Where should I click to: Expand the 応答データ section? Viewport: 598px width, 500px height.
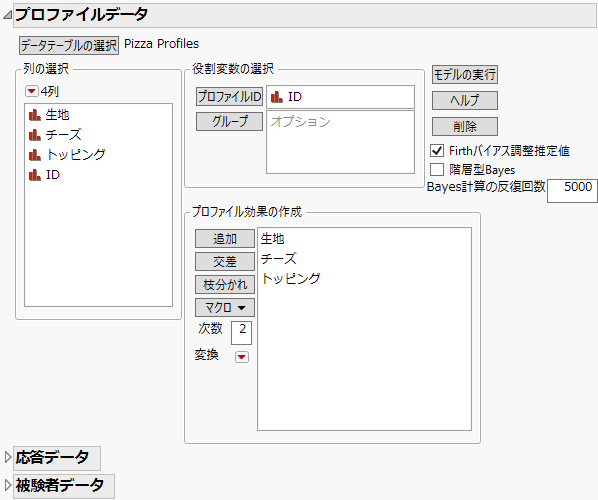8,457
